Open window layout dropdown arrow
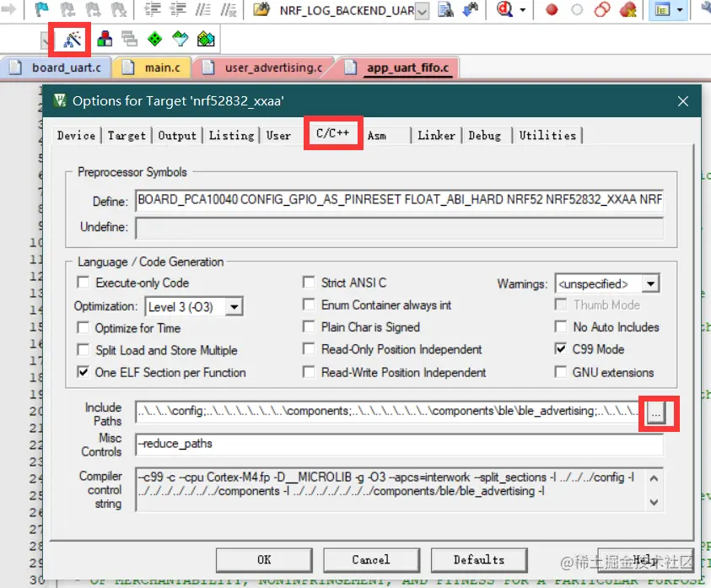 (x=679, y=9)
